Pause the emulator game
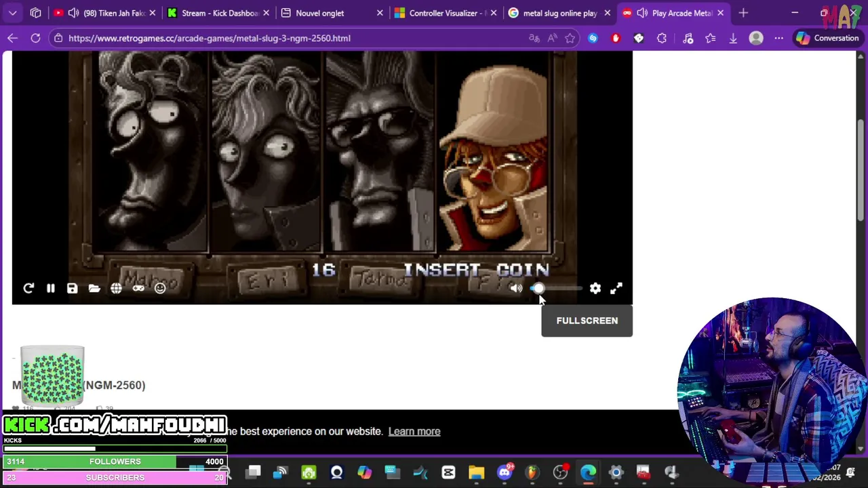The height and width of the screenshot is (488, 868). 50,289
